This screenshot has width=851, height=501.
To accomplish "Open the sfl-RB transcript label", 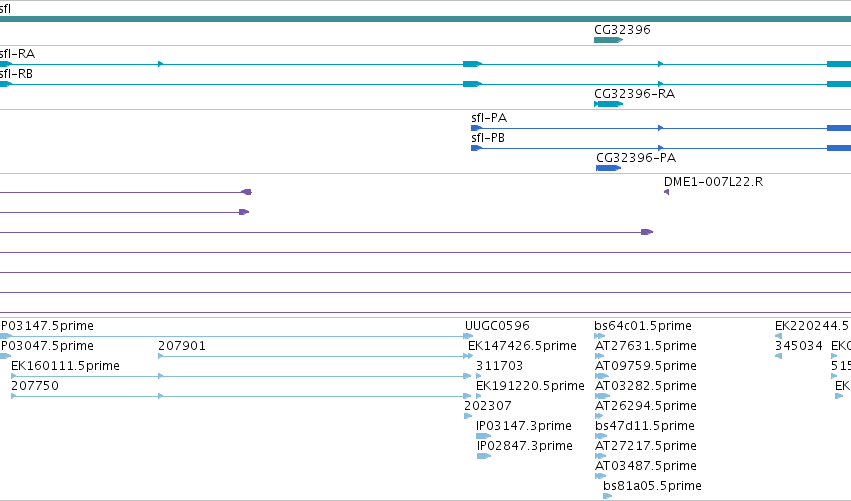I will coord(16,74).
